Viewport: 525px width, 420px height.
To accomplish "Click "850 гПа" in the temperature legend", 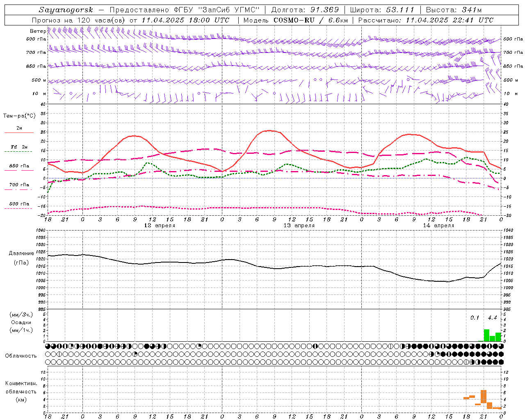I will [19, 166].
